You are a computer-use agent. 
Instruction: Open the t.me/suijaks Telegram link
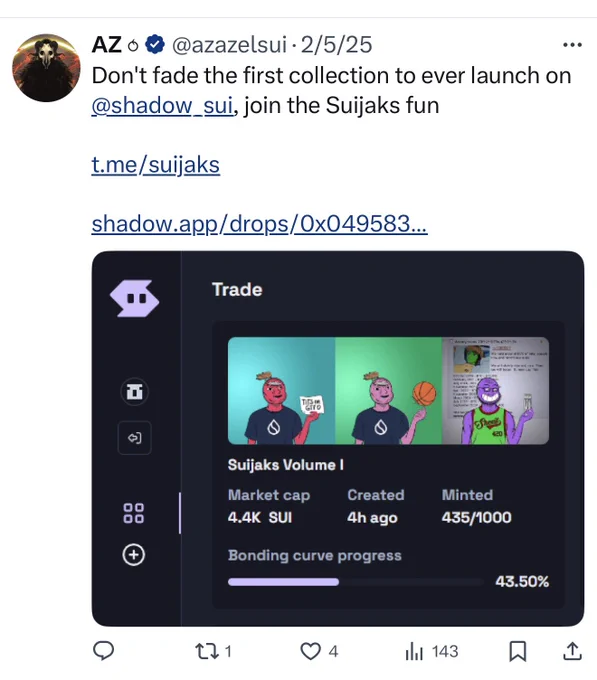[x=156, y=165]
